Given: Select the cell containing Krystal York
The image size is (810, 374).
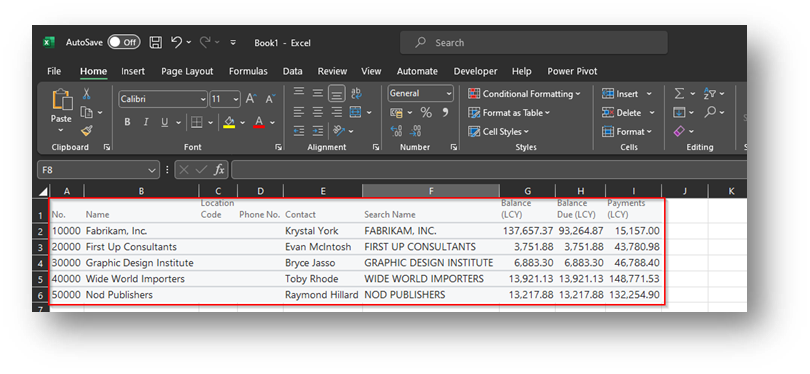Looking at the screenshot, I should tap(323, 231).
